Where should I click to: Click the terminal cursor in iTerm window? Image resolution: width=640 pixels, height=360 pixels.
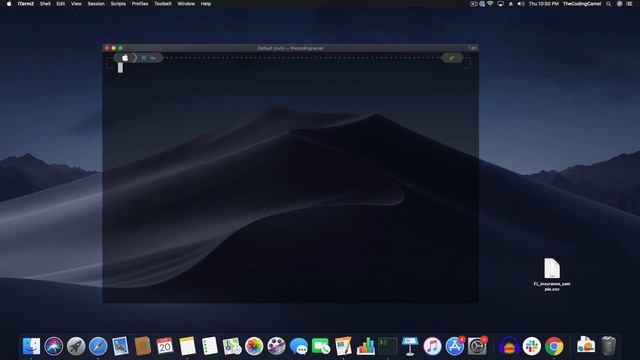pos(120,68)
